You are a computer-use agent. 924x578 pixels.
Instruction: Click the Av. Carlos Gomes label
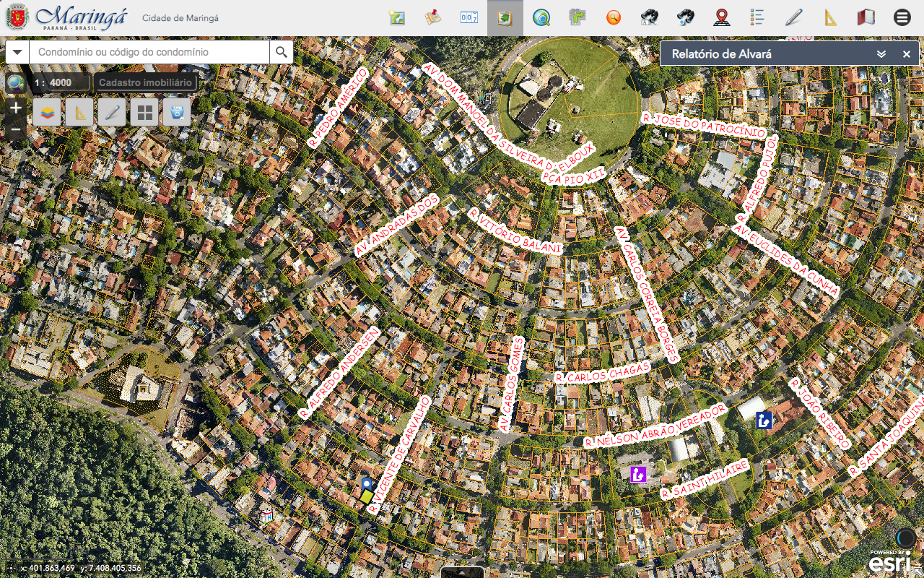pyautogui.click(x=512, y=384)
